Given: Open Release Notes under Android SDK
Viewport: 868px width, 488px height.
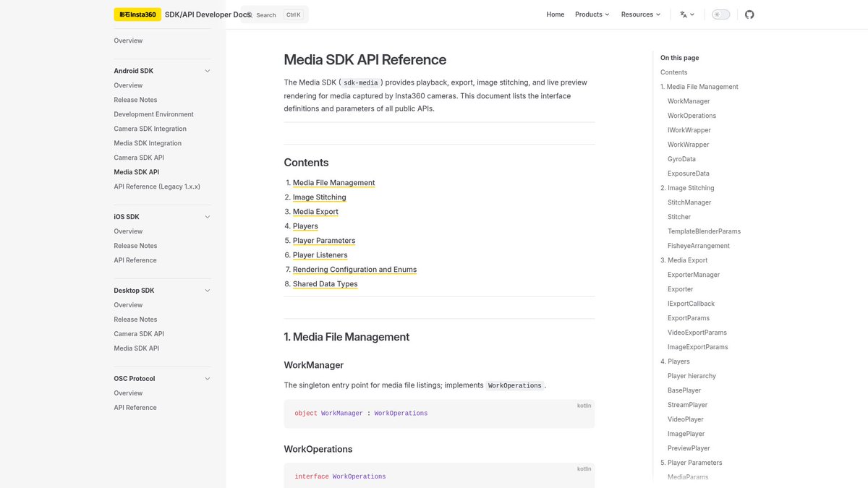Looking at the screenshot, I should 135,100.
